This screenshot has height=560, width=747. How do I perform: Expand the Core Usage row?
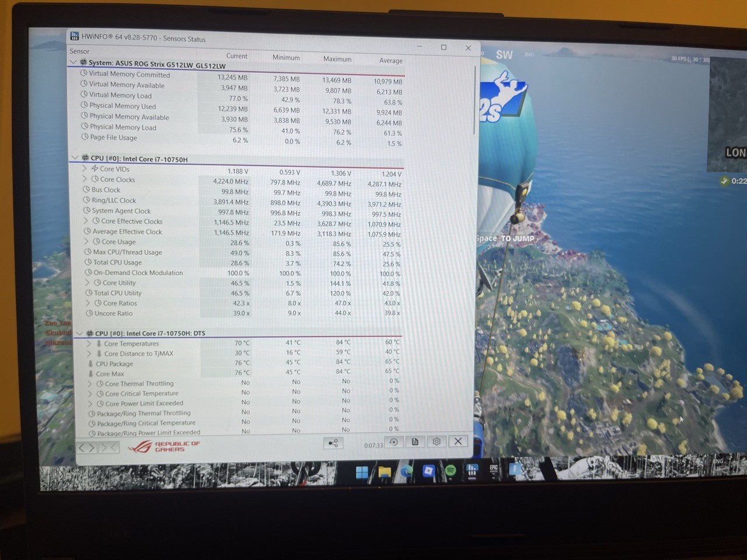(87, 241)
